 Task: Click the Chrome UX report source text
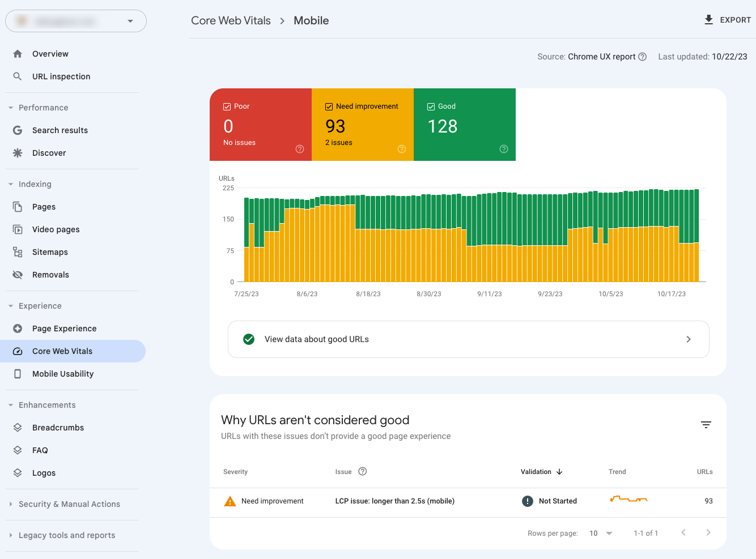tap(602, 57)
